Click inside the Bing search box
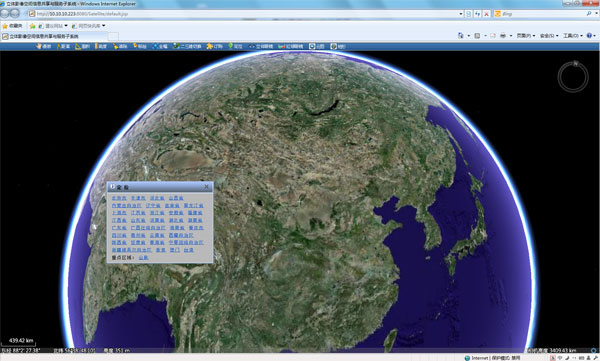Screen dimensions: 600x361 coord(543,14)
